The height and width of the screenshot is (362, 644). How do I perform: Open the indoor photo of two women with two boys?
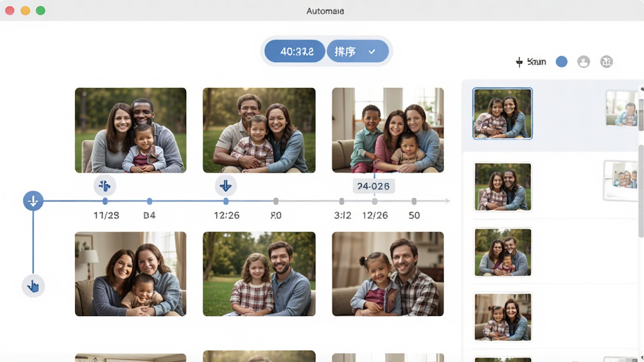click(387, 130)
